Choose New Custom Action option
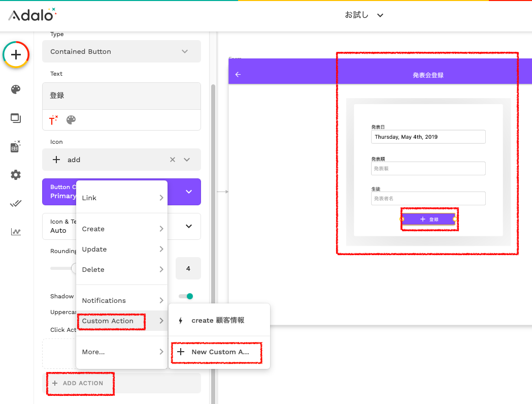 pos(219,352)
